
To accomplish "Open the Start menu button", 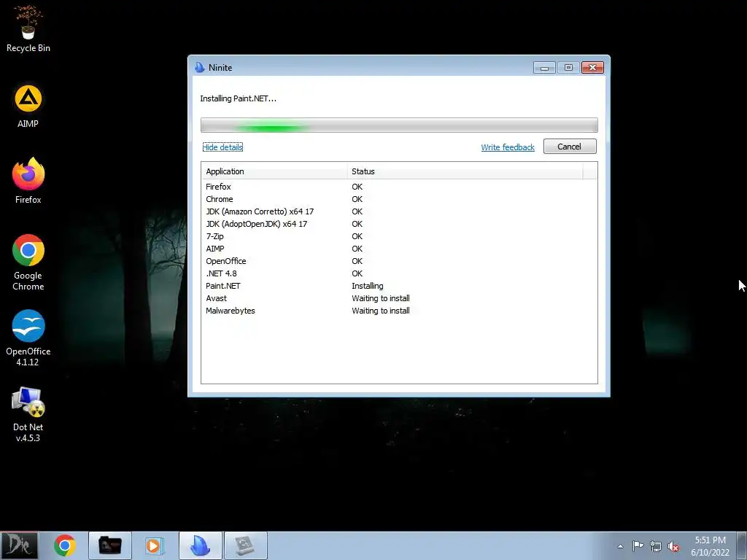I will click(19, 545).
